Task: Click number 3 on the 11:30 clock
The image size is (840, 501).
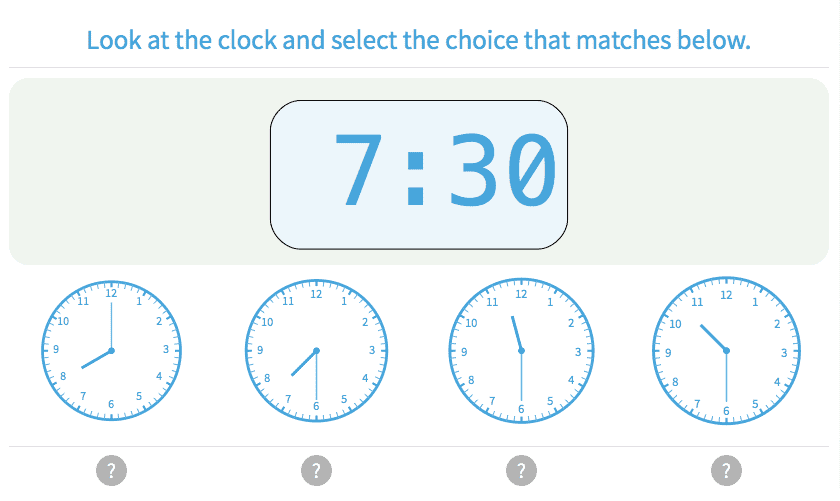Action: pyautogui.click(x=577, y=351)
